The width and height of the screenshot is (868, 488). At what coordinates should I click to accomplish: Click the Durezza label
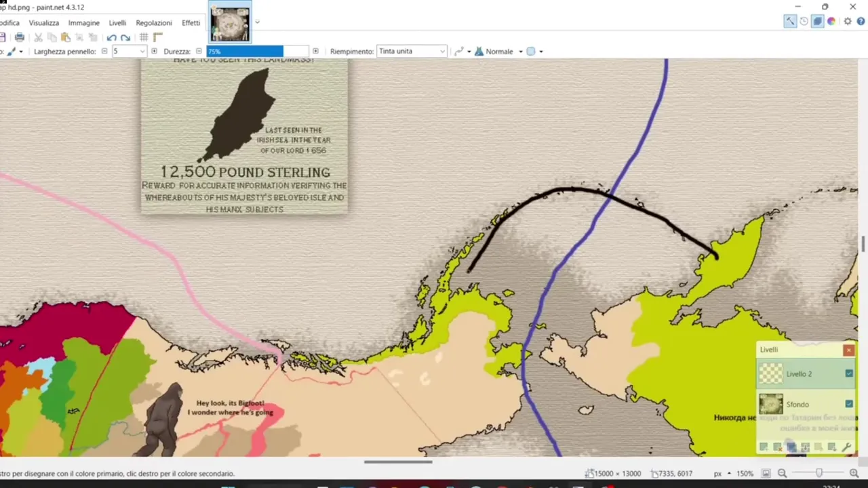(x=178, y=52)
